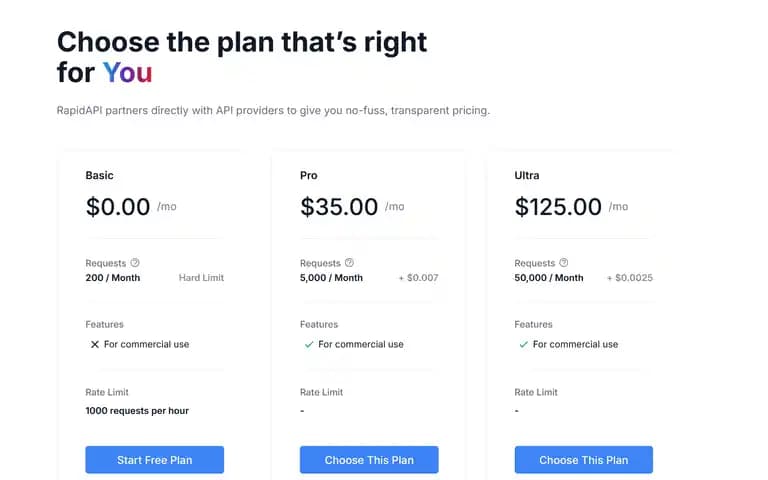This screenshot has height=480, width=768.
Task: Click the Requests help icon in Ultra plan
Action: pos(564,263)
